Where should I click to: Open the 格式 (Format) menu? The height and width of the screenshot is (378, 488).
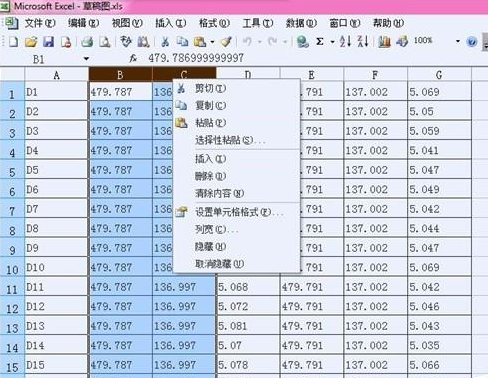click(x=214, y=23)
